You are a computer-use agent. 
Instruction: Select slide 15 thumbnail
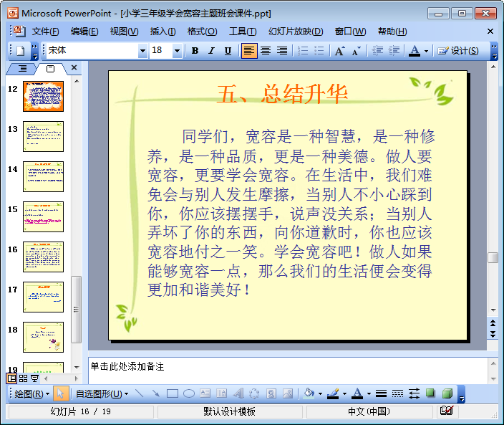(44, 217)
